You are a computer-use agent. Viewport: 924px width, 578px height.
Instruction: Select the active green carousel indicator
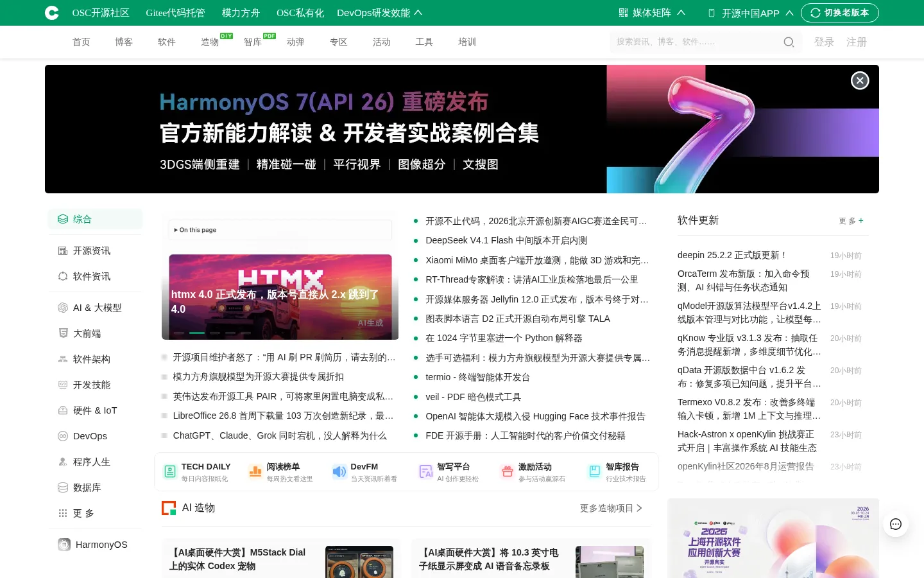pos(197,333)
